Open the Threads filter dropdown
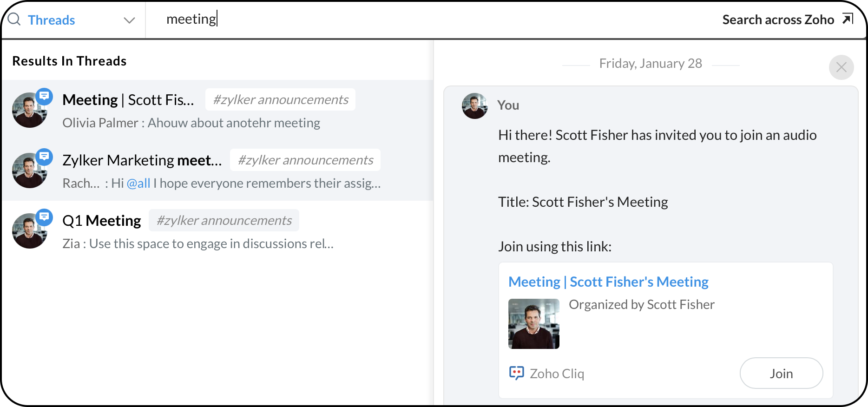 coord(51,20)
